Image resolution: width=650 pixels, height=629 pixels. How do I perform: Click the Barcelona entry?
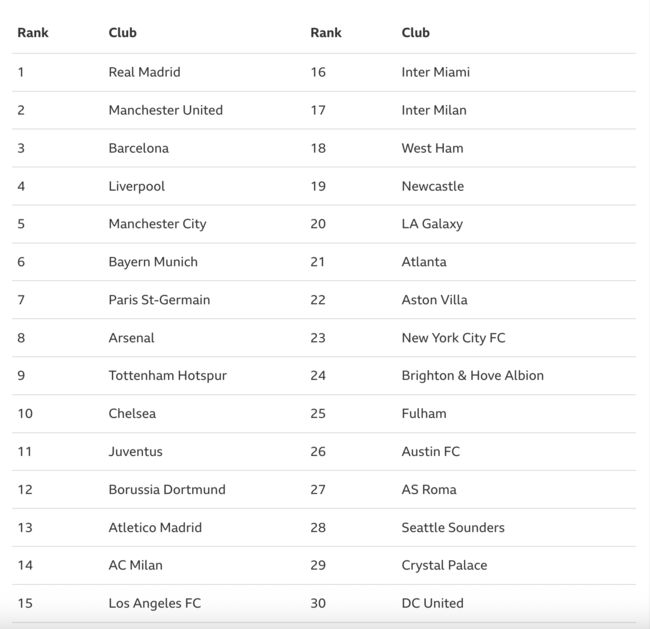pyautogui.click(x=138, y=148)
